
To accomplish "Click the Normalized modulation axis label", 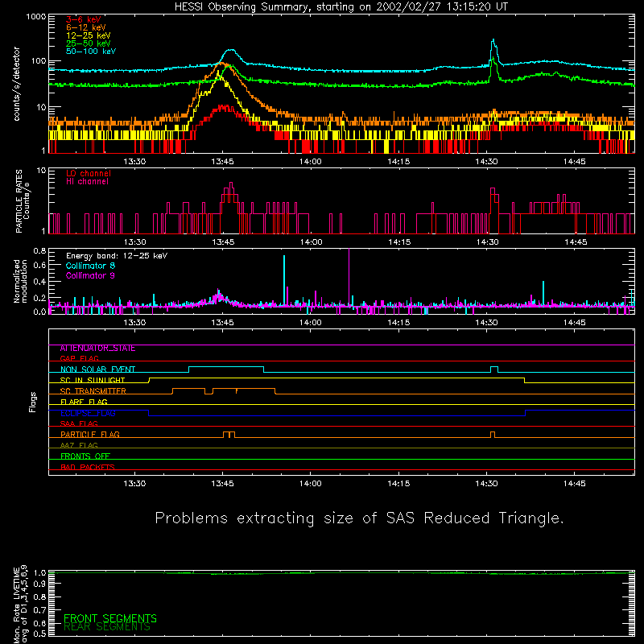I will tap(20, 281).
